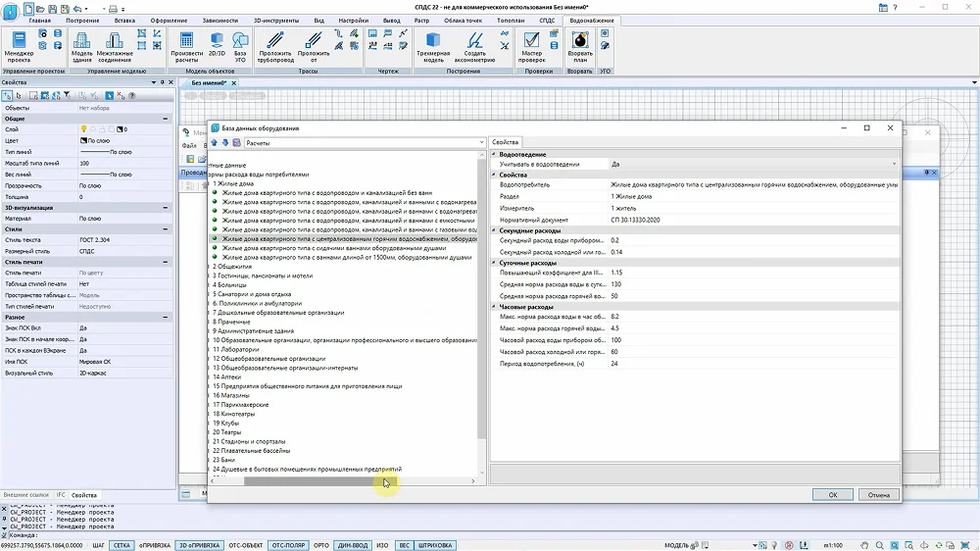Viewport: 980px width, 551px height.
Task: Collapse the Секундные расходы section
Action: point(494,230)
